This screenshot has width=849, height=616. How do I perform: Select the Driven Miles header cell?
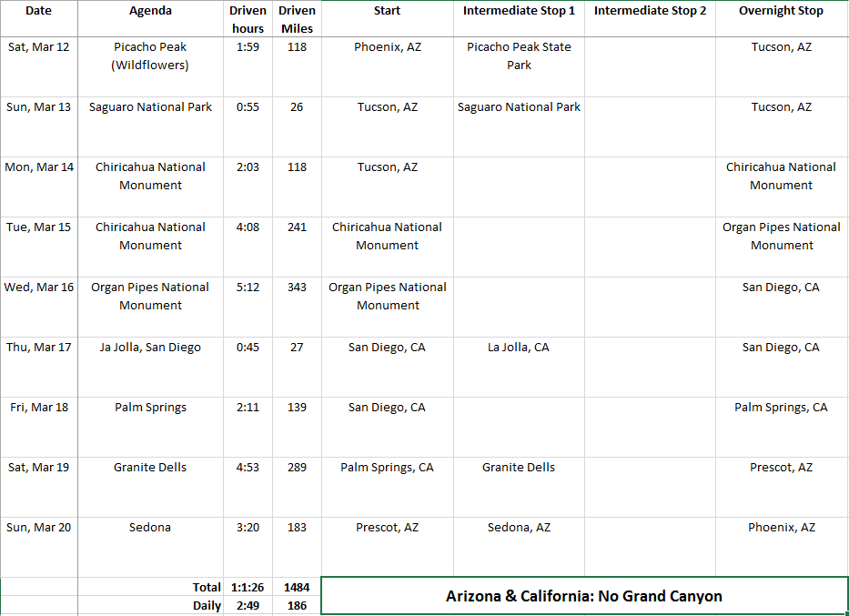click(x=297, y=19)
